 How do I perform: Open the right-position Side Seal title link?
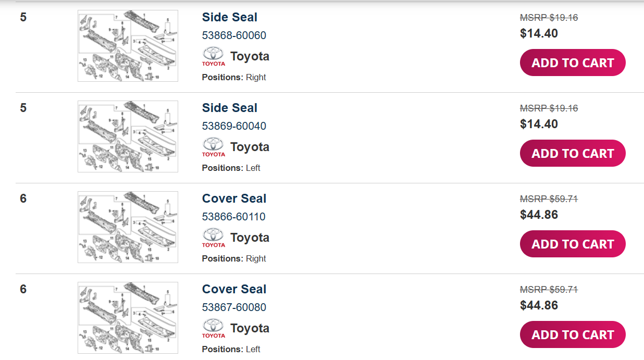(x=230, y=17)
